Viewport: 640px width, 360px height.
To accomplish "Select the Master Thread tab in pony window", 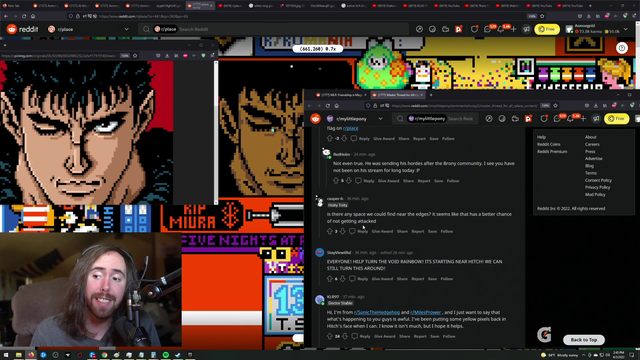I will click(x=397, y=95).
